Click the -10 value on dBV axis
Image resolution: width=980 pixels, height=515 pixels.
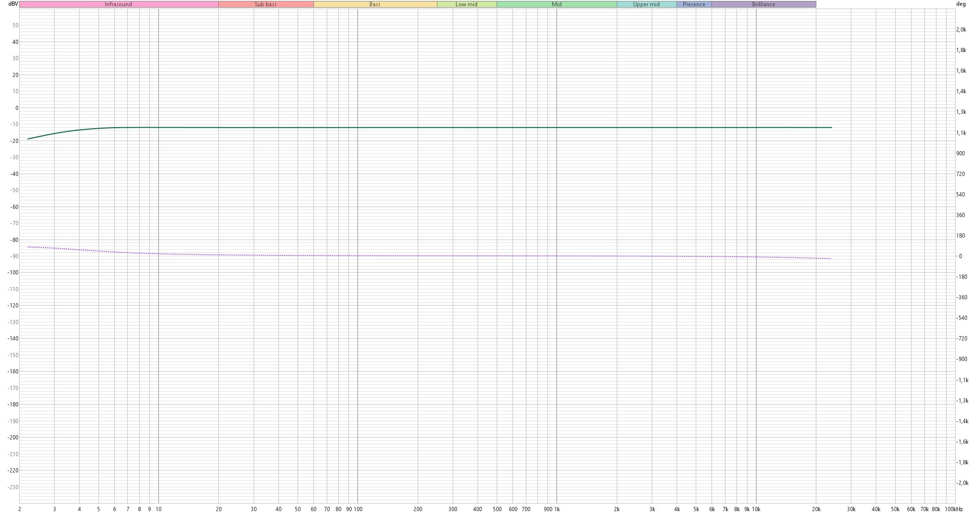coord(14,124)
